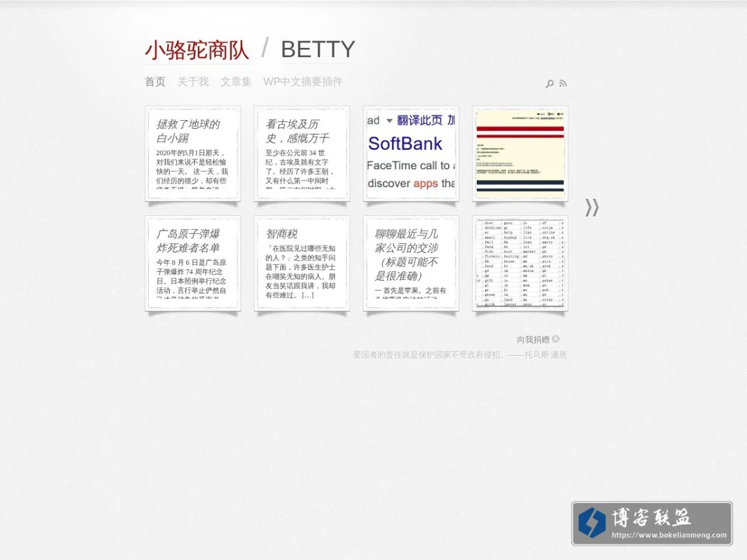Click the 向我捐赠 donate link
Image resolution: width=747 pixels, height=560 pixels.
538,340
